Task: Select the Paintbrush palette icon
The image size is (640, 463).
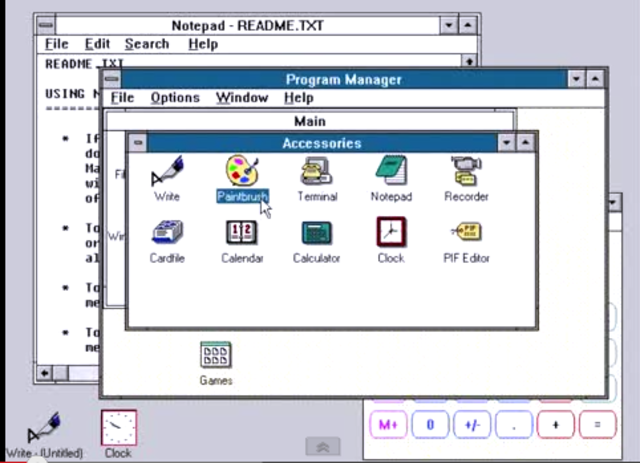Action: (242, 170)
